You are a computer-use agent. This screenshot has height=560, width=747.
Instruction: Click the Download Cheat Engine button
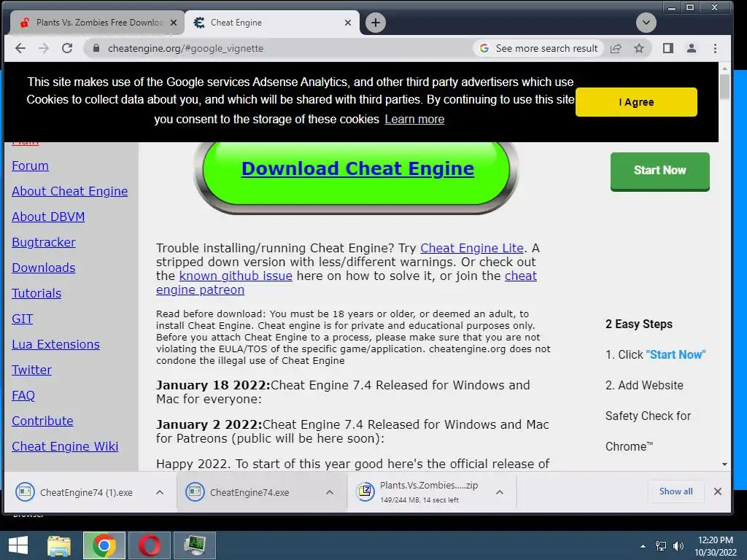click(357, 168)
